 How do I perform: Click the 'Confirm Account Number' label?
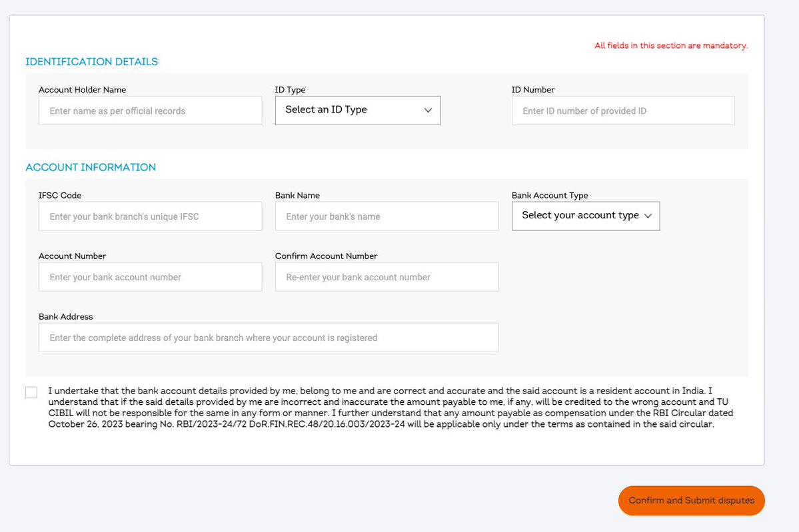(x=326, y=256)
